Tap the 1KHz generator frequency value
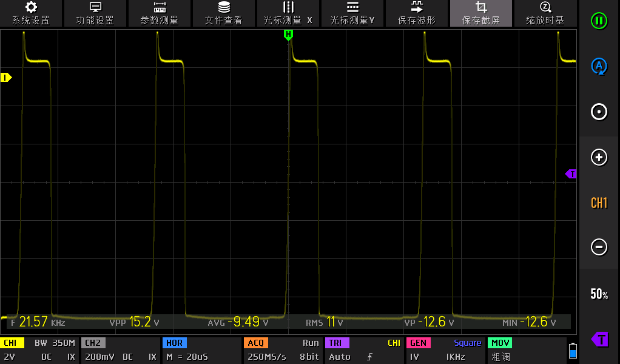The height and width of the screenshot is (364, 620). click(x=456, y=357)
